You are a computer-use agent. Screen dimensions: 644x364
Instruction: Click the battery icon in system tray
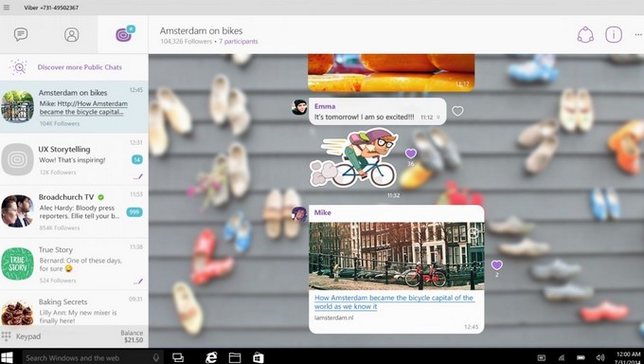581,357
